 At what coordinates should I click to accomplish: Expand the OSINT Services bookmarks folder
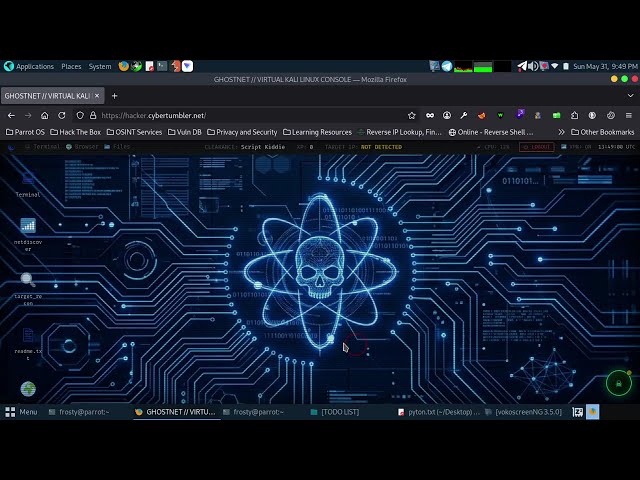[134, 132]
